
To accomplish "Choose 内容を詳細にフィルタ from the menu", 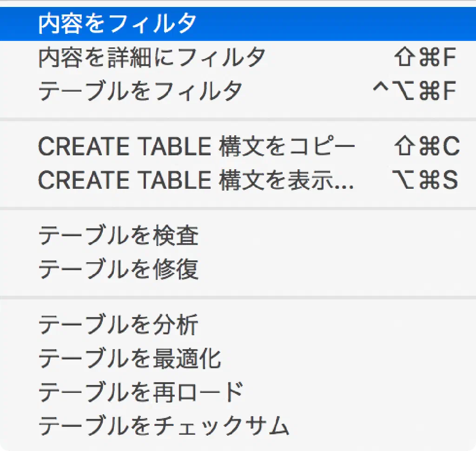I will [x=152, y=58].
